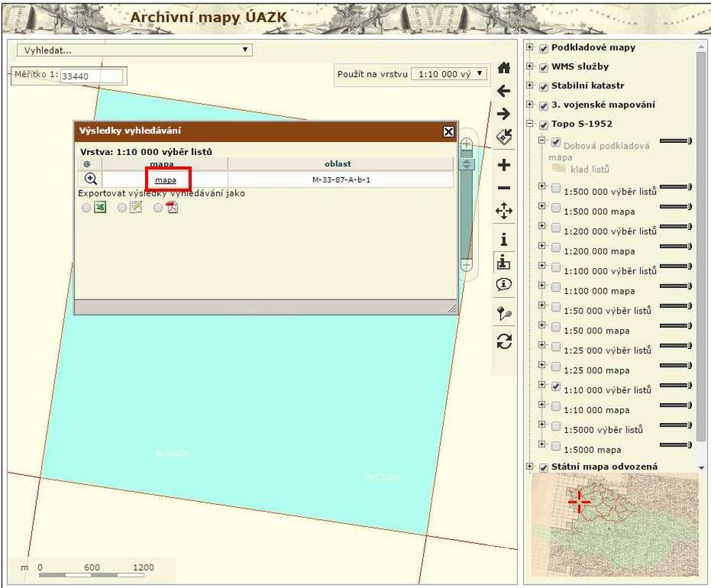Expand the Stabilní katastr layer group
711x588 pixels.
530,85
